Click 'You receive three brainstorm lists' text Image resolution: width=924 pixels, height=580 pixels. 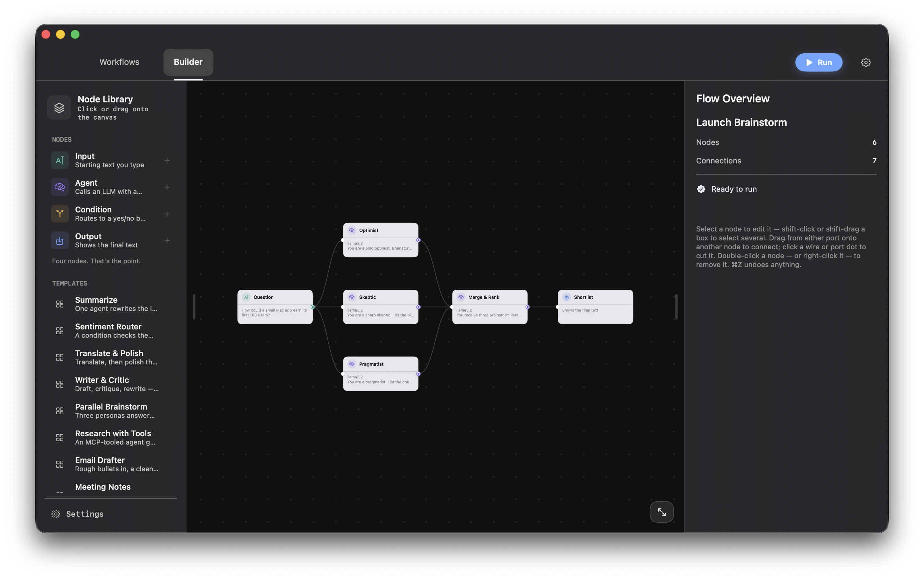pos(489,315)
